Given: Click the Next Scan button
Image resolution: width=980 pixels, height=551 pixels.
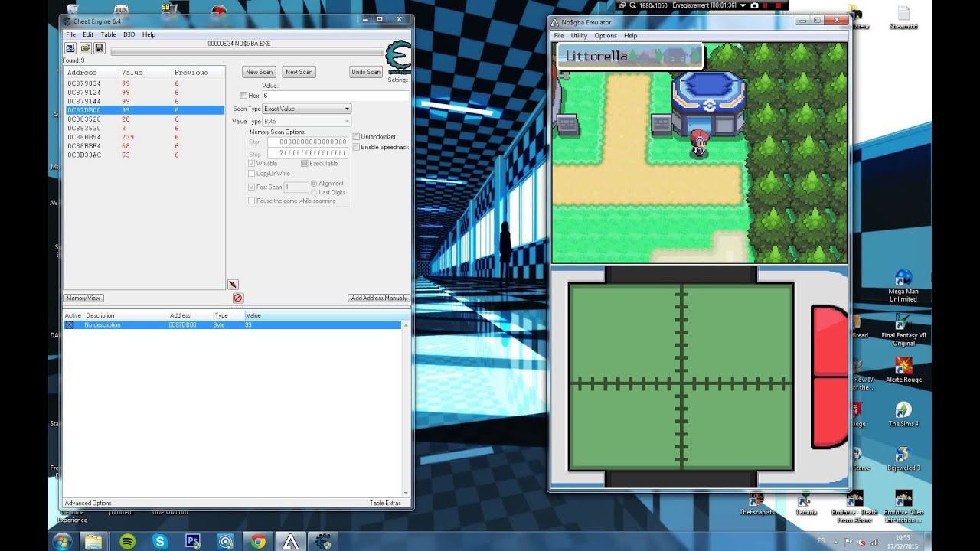Looking at the screenshot, I should [x=299, y=72].
